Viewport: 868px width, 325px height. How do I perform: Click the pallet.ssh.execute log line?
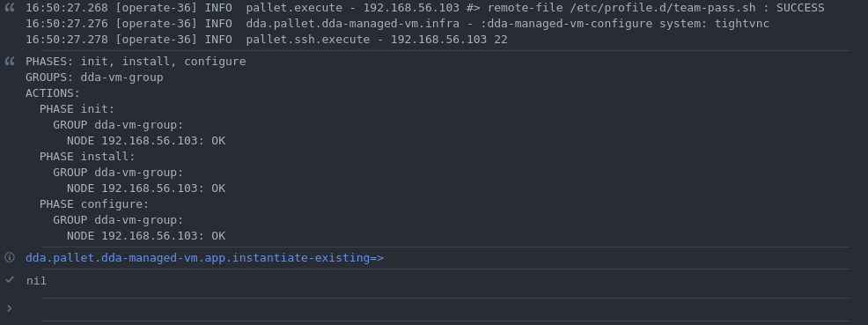266,40
